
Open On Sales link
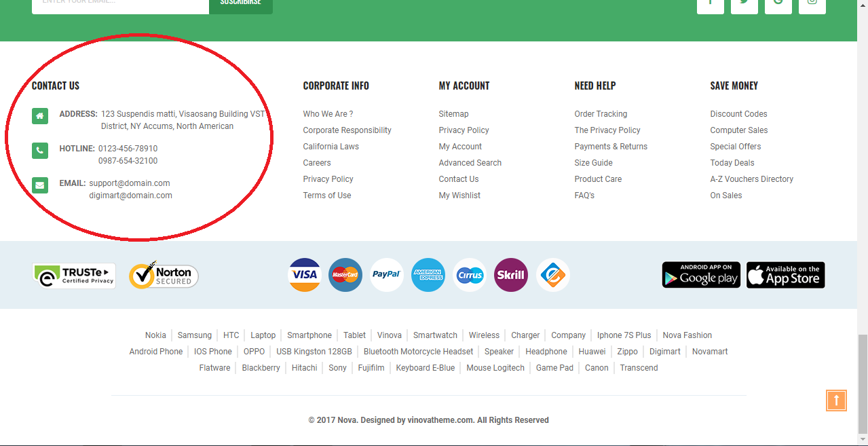tap(726, 196)
